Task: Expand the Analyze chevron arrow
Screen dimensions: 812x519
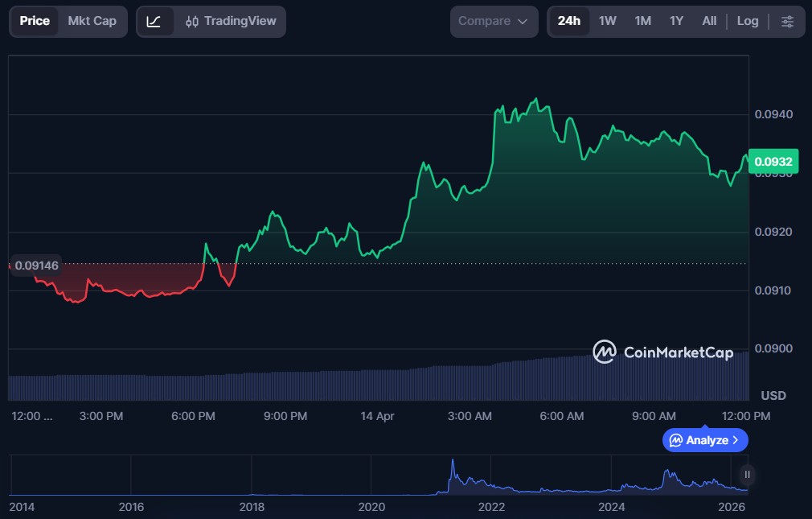Action: click(x=736, y=440)
